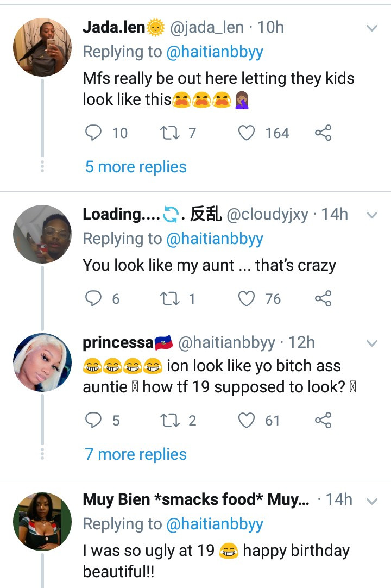The height and width of the screenshot is (588, 391).
Task: Show 7 more replies
Action: point(136,454)
